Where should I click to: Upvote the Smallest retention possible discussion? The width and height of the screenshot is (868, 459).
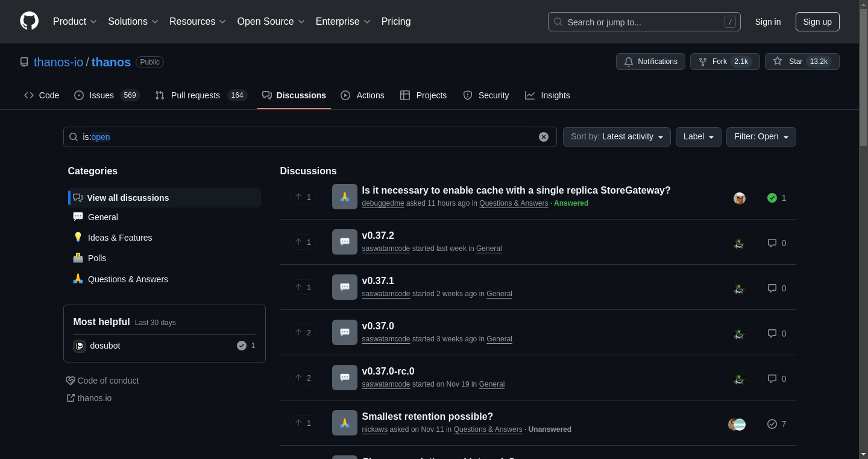coord(303,423)
